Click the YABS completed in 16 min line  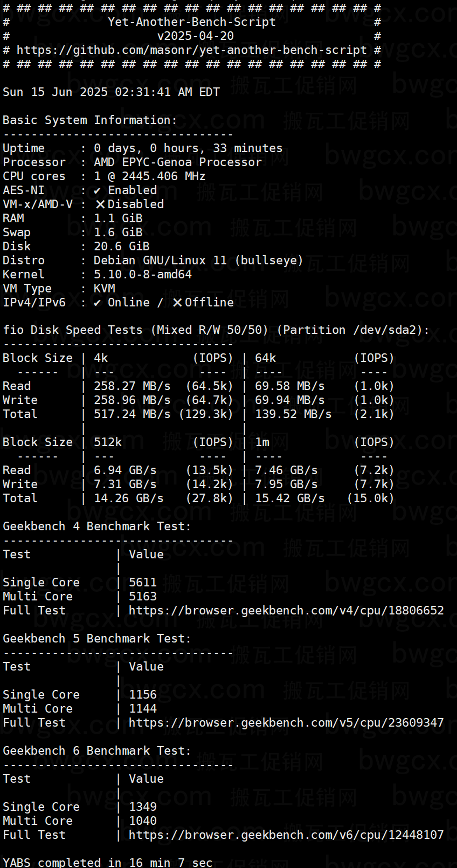(x=108, y=862)
